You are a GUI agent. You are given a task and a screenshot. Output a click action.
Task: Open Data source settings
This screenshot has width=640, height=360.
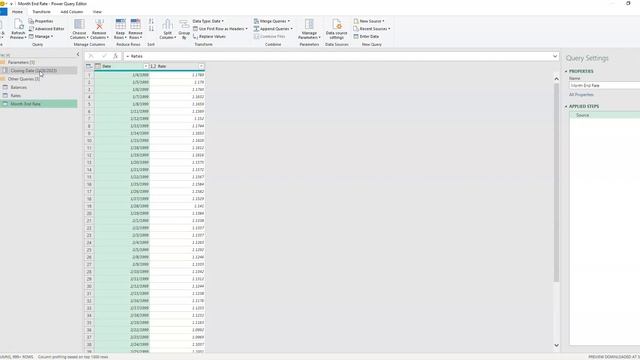click(336, 29)
